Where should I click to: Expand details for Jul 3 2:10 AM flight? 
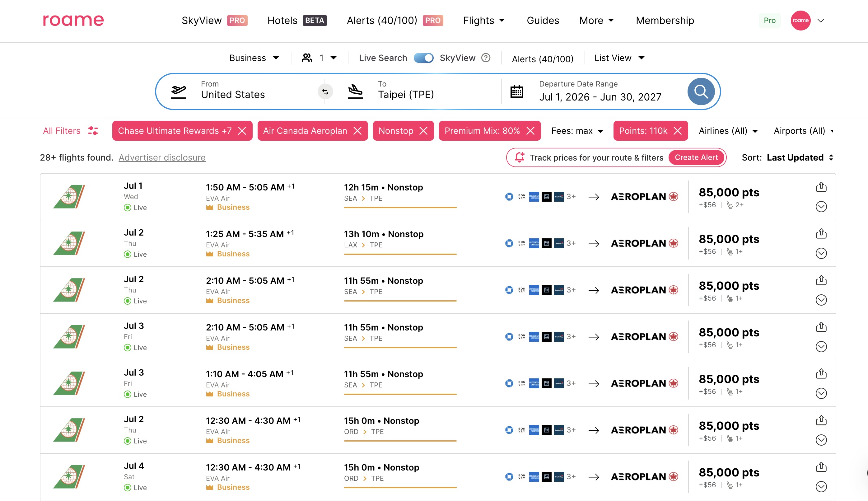pos(821,347)
